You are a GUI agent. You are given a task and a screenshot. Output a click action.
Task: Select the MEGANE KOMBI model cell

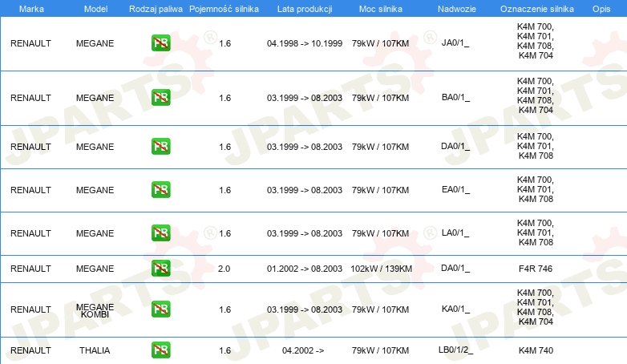[x=95, y=310]
